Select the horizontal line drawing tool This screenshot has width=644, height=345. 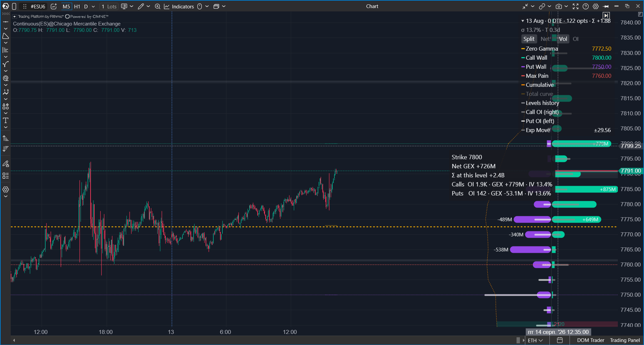coord(6,22)
